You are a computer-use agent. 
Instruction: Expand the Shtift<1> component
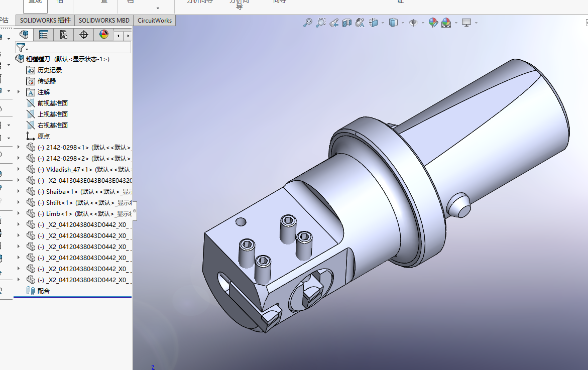(19, 202)
